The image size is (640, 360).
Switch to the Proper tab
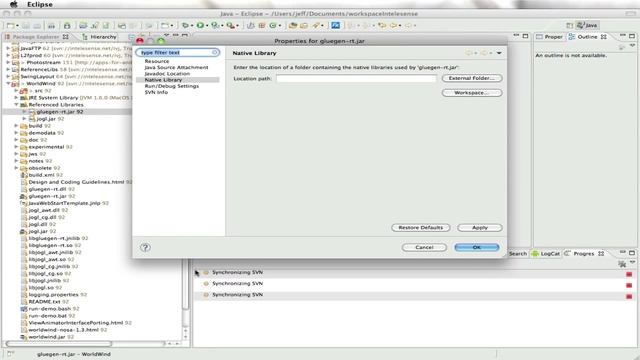[x=549, y=37]
